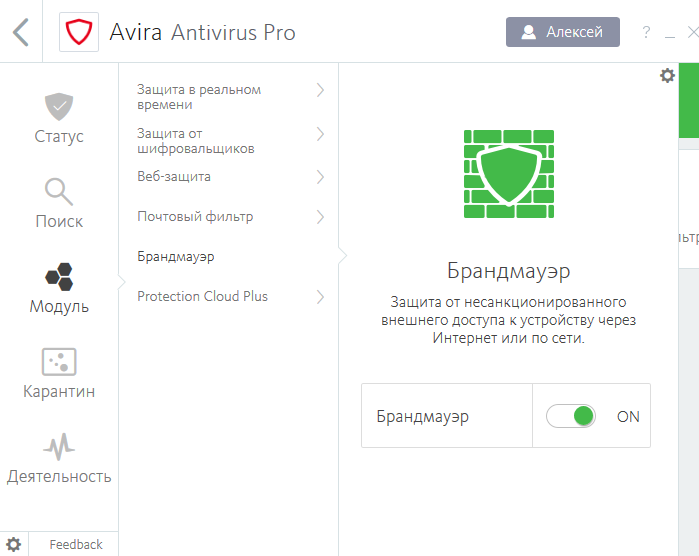Screen dimensions: 699x556
Task: Go back using the left arrow icon
Action: tap(21, 32)
